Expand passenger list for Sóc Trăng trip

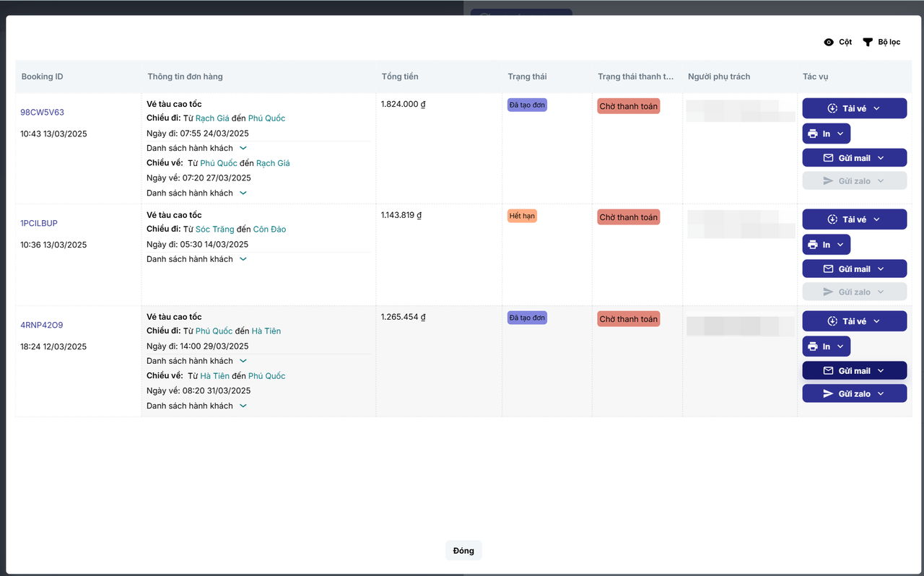pos(196,259)
